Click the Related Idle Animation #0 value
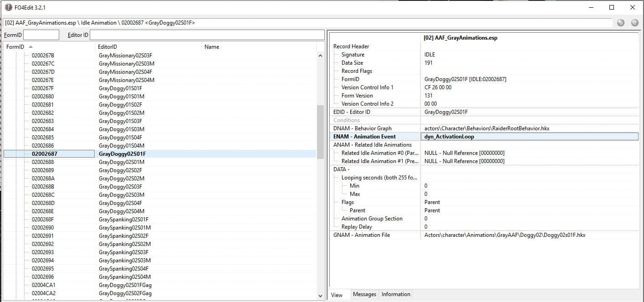 tap(464, 153)
